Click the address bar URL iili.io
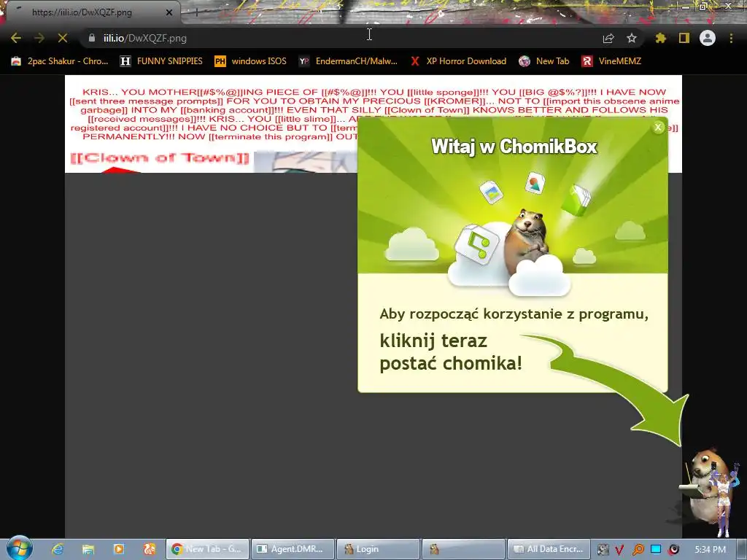Image resolution: width=747 pixels, height=560 pixels. pos(145,38)
